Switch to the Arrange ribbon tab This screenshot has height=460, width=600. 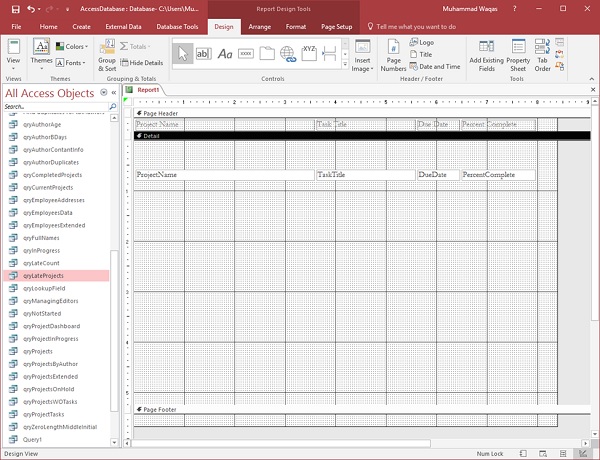click(259, 26)
